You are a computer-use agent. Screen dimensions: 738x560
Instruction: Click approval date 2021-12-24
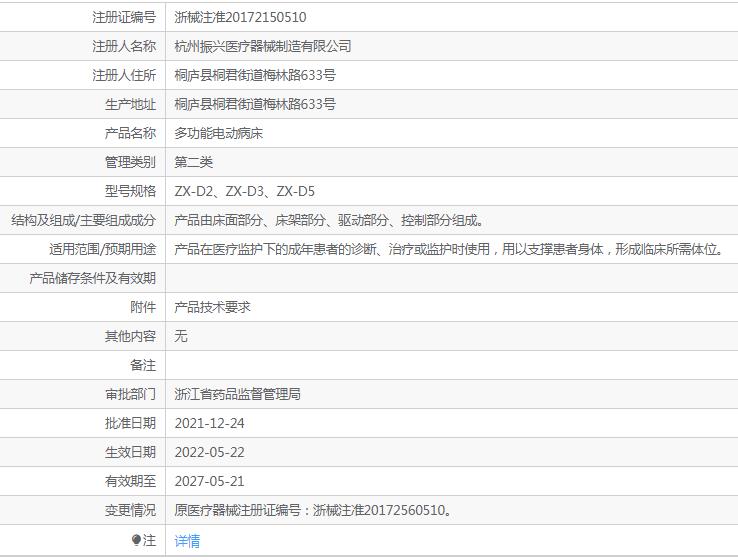coord(209,424)
